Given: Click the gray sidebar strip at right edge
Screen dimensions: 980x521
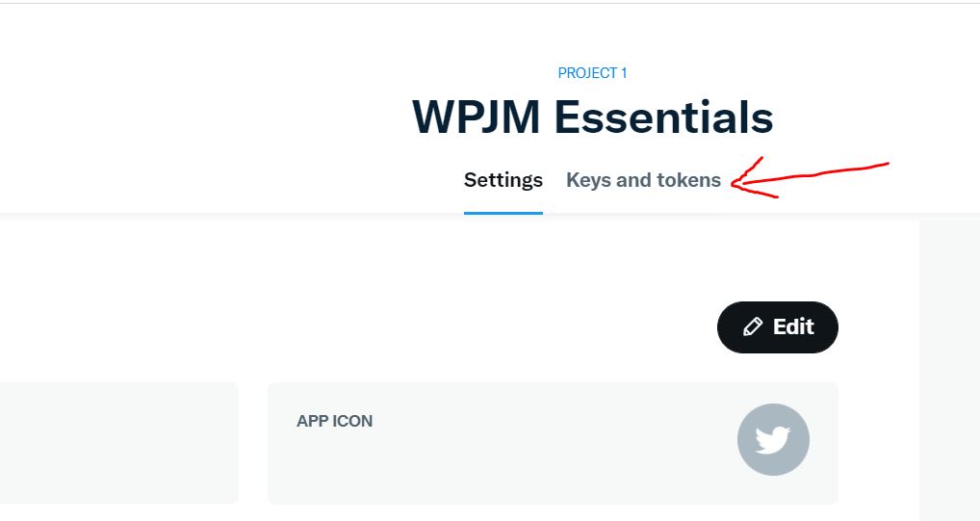Looking at the screenshot, I should 949,370.
